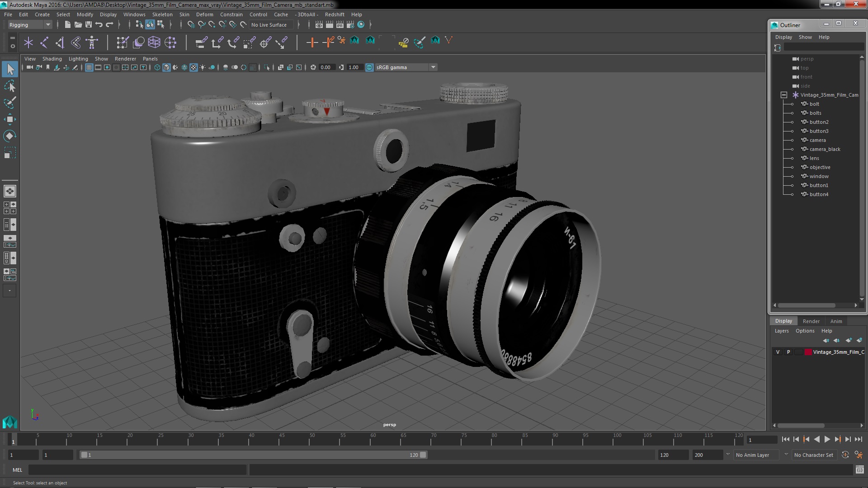Open the script editor icon
Viewport: 868px width, 488px height.
(859, 470)
